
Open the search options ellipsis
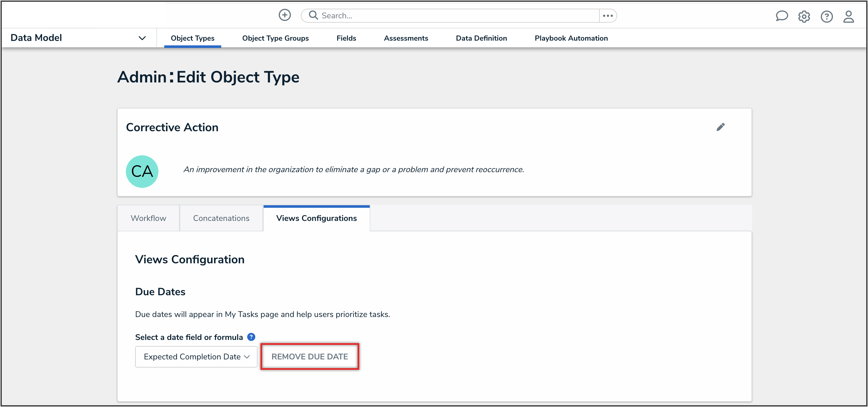[608, 15]
